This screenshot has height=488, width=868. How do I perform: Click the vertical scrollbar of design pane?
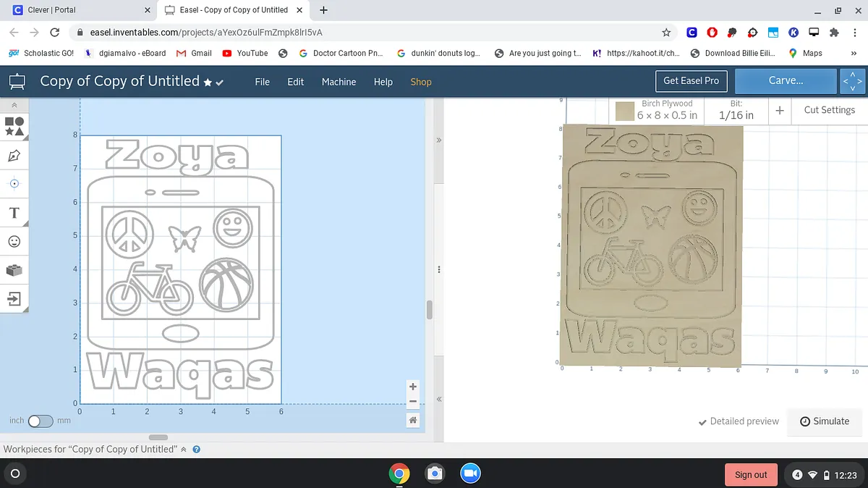pyautogui.click(x=429, y=310)
